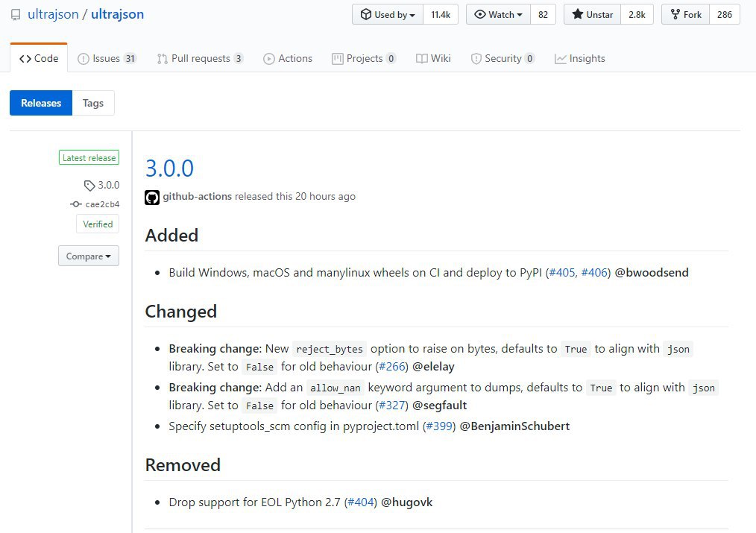The image size is (756, 533).
Task: Click the star icon in Unstar button
Action: point(578,14)
